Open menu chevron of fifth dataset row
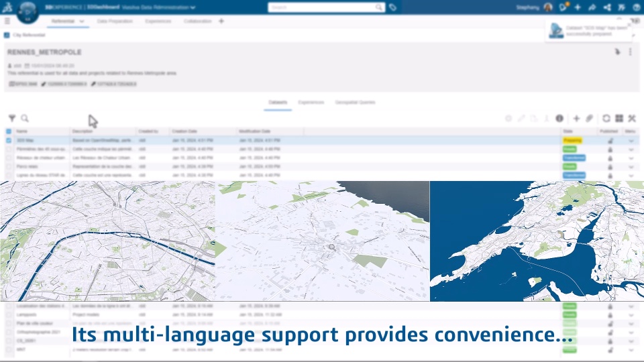The height and width of the screenshot is (362, 644). (631, 176)
